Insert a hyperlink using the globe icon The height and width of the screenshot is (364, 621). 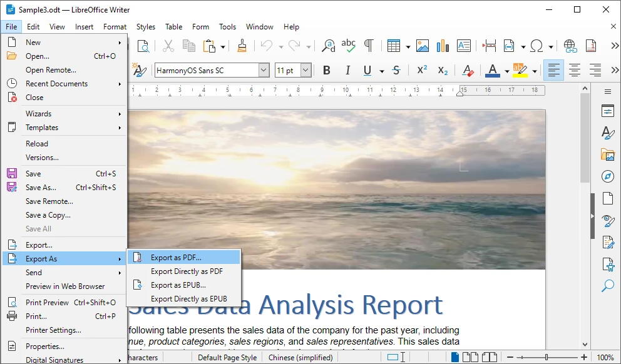pos(570,46)
